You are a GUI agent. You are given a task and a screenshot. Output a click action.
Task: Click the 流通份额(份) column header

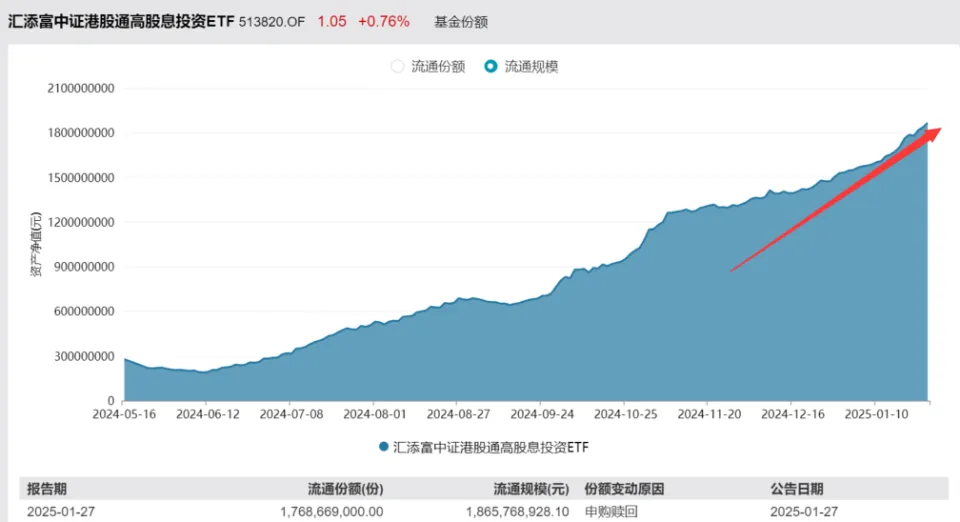(346, 489)
